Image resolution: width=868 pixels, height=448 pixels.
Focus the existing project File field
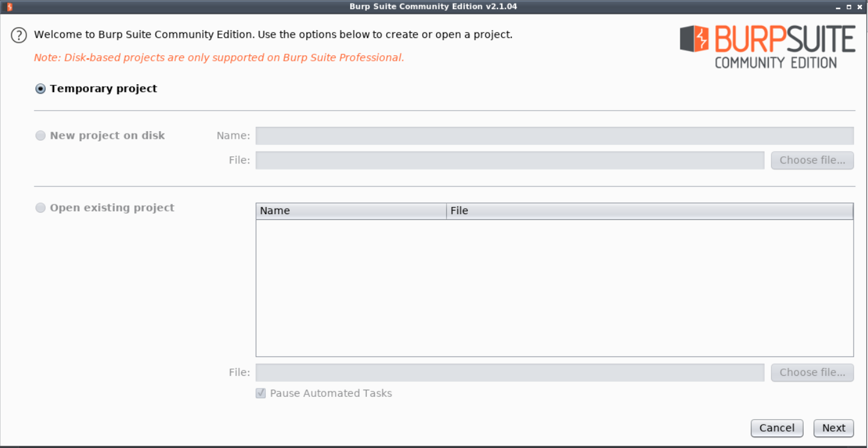[x=510, y=372]
